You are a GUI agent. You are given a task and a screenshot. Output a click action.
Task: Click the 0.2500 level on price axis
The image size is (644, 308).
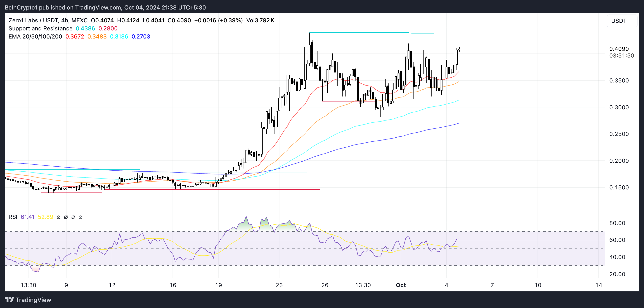click(x=619, y=134)
